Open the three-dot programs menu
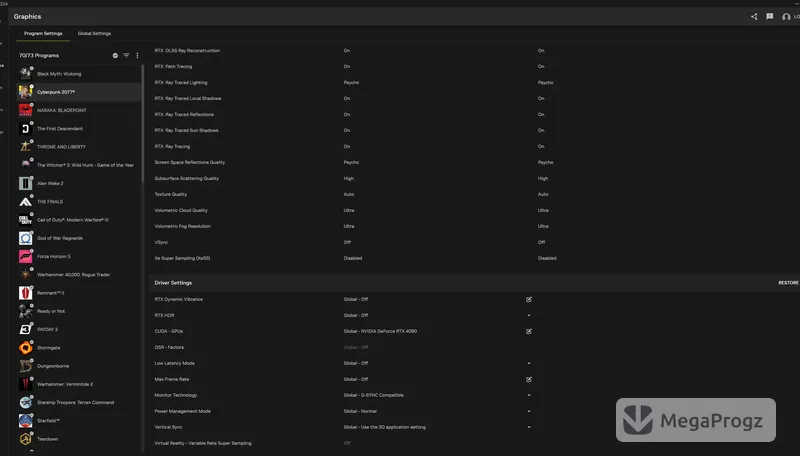The height and width of the screenshot is (456, 800). [x=137, y=55]
